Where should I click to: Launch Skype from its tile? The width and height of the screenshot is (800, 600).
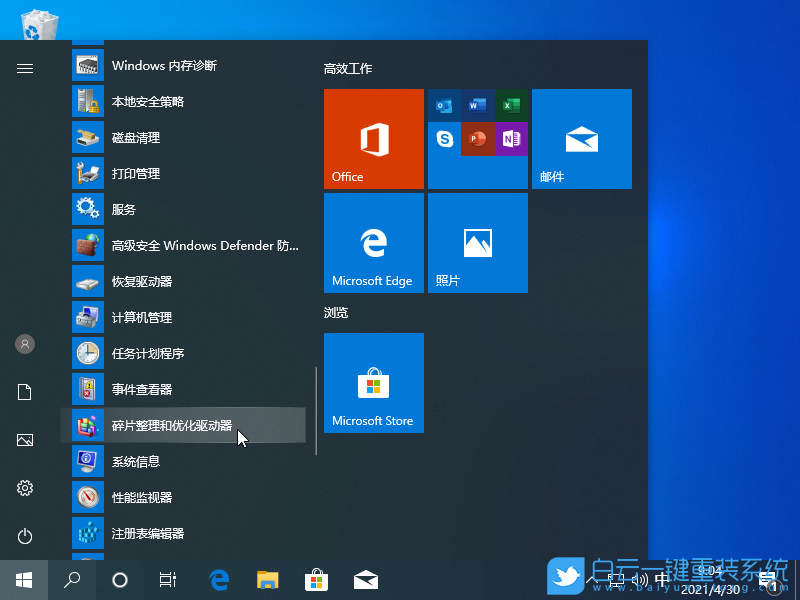click(x=446, y=138)
